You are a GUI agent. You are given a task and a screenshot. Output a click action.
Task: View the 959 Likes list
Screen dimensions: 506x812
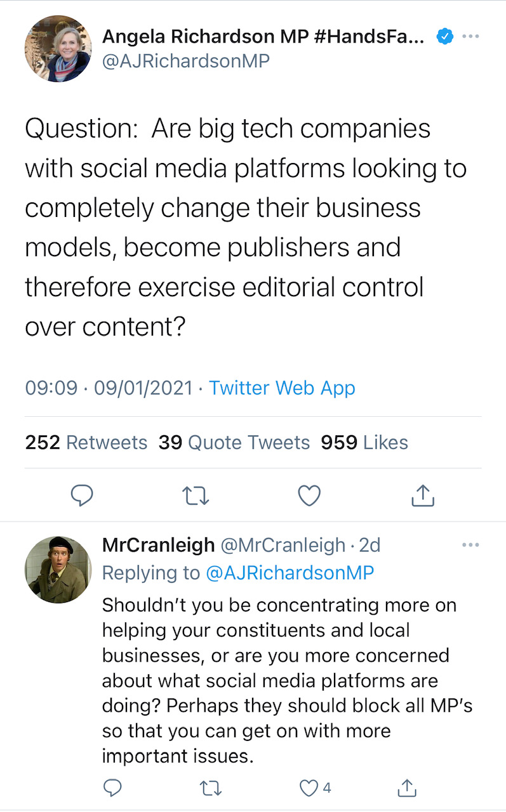(364, 442)
